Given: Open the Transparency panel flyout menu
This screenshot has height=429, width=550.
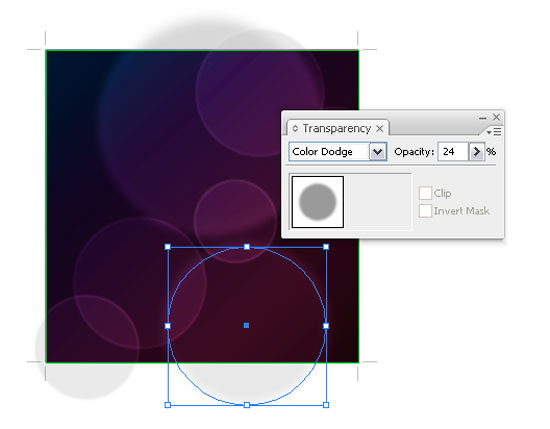Looking at the screenshot, I should click(x=494, y=132).
